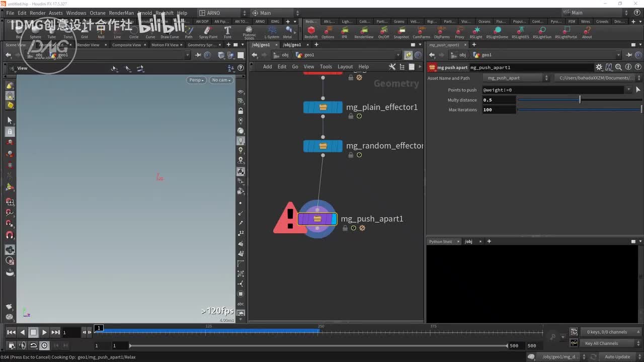Create an RSLight from the shelf
Image resolution: width=644 pixels, height=362 pixels.
coord(475,33)
